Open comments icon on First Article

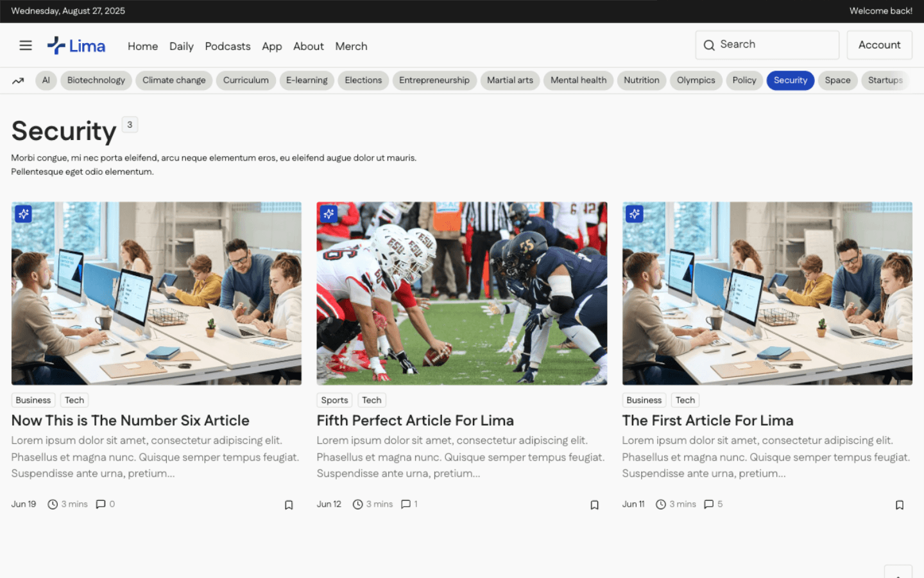(708, 504)
